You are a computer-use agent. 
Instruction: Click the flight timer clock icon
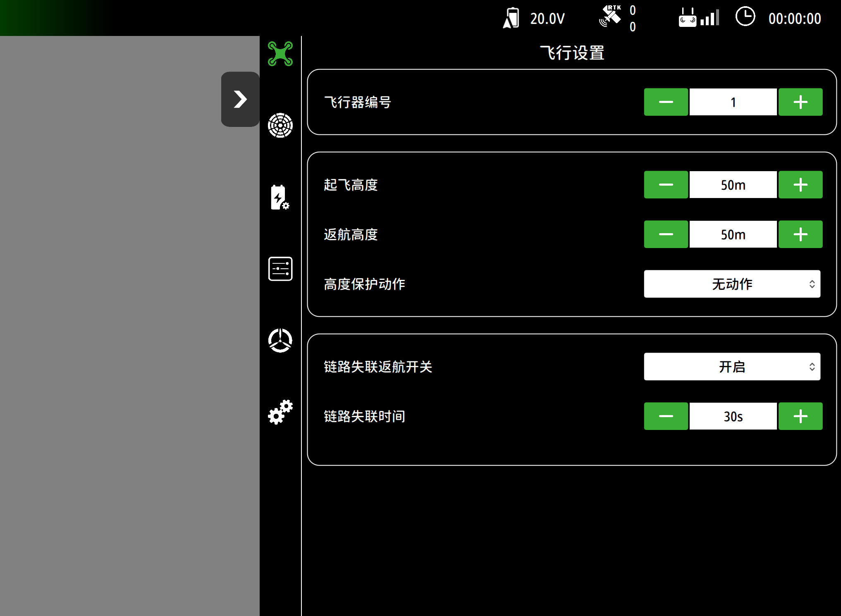(745, 17)
